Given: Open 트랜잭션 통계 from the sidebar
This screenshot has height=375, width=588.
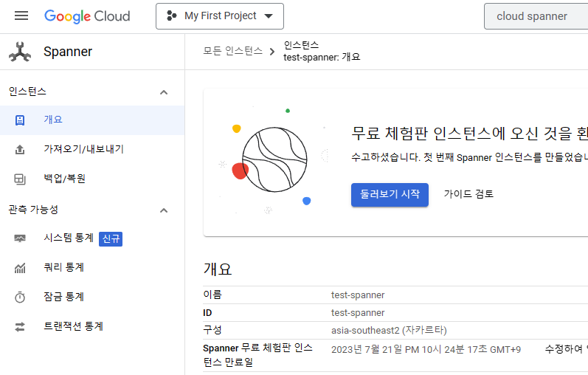Looking at the screenshot, I should pyautogui.click(x=73, y=326).
